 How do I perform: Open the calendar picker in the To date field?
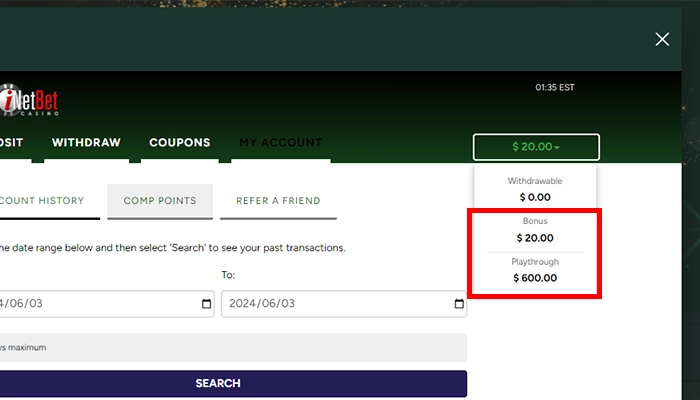(459, 304)
